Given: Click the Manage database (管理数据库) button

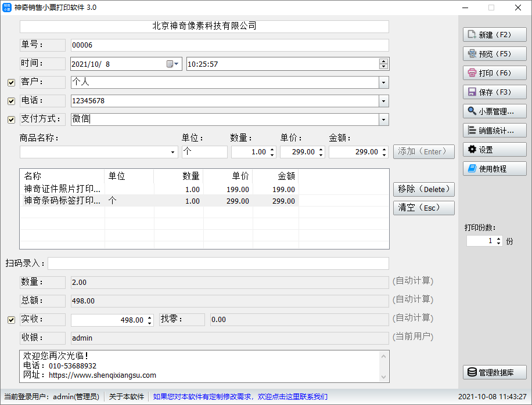Looking at the screenshot, I should click(x=494, y=373).
